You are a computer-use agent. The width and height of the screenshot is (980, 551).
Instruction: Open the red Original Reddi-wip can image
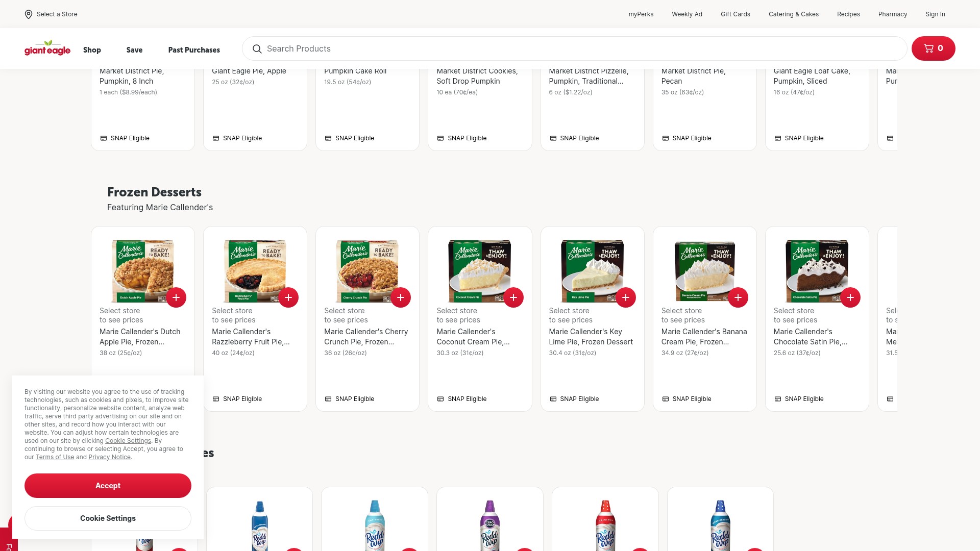pyautogui.click(x=605, y=525)
